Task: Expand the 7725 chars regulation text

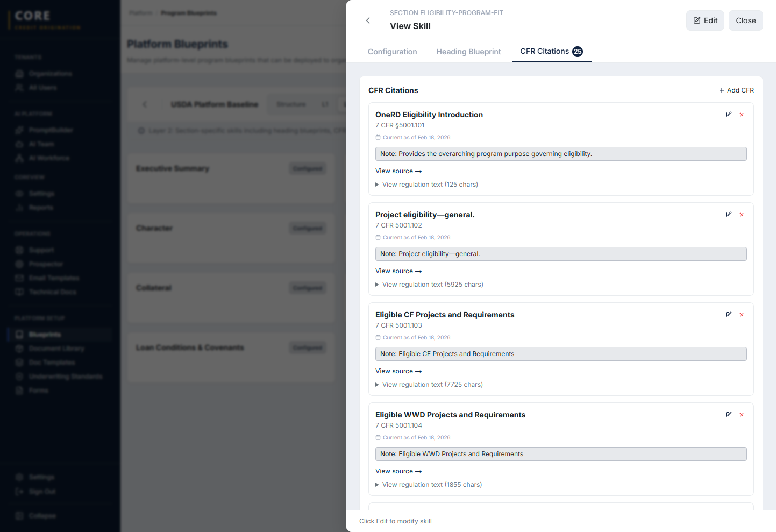Action: click(x=429, y=384)
